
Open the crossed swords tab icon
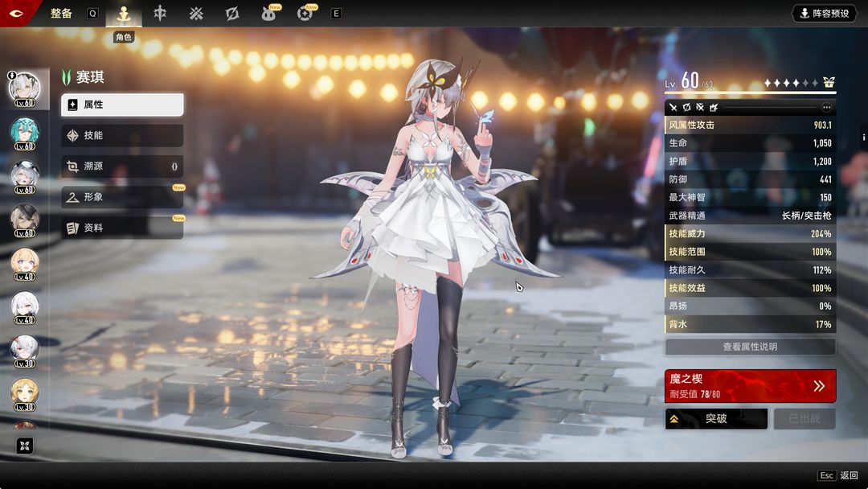pos(196,14)
